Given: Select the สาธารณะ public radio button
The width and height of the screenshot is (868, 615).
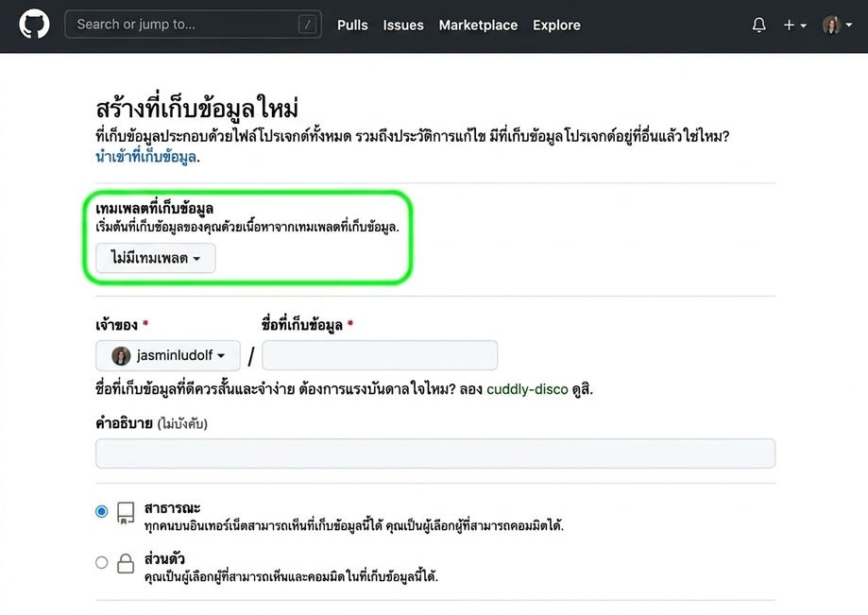Looking at the screenshot, I should [101, 511].
